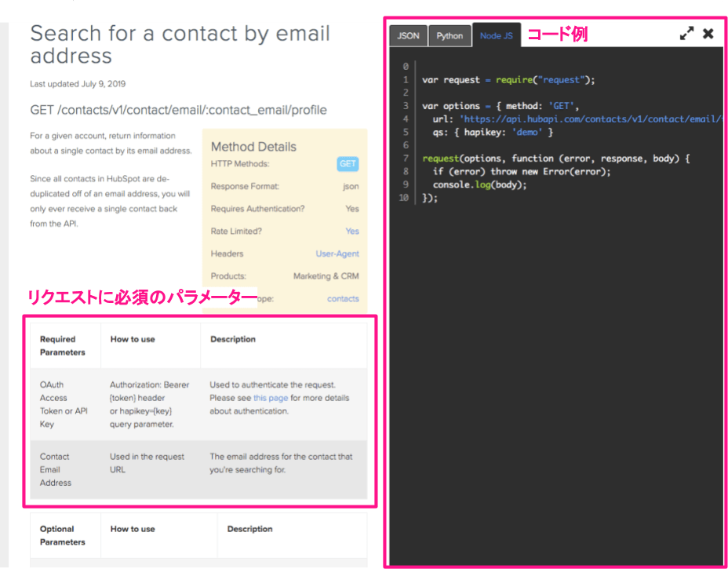Click the 'Optional Parameters' table header

(x=62, y=535)
